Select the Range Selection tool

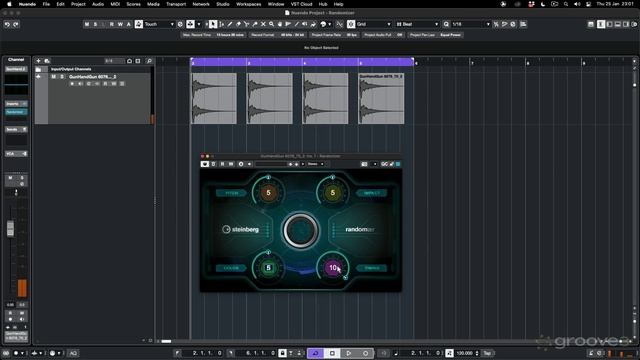coord(221,24)
